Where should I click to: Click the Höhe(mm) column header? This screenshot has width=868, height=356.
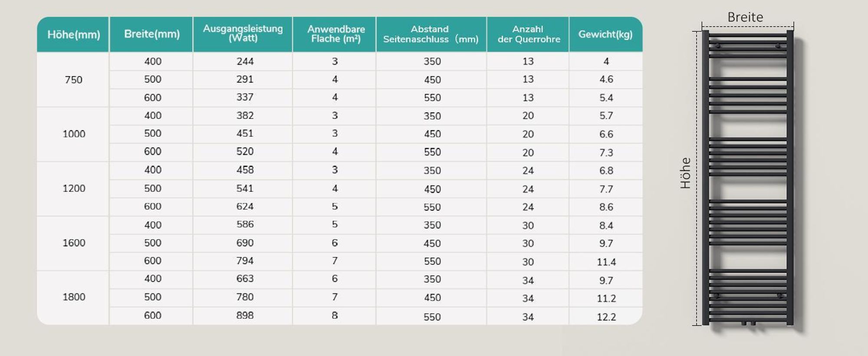tap(73, 34)
